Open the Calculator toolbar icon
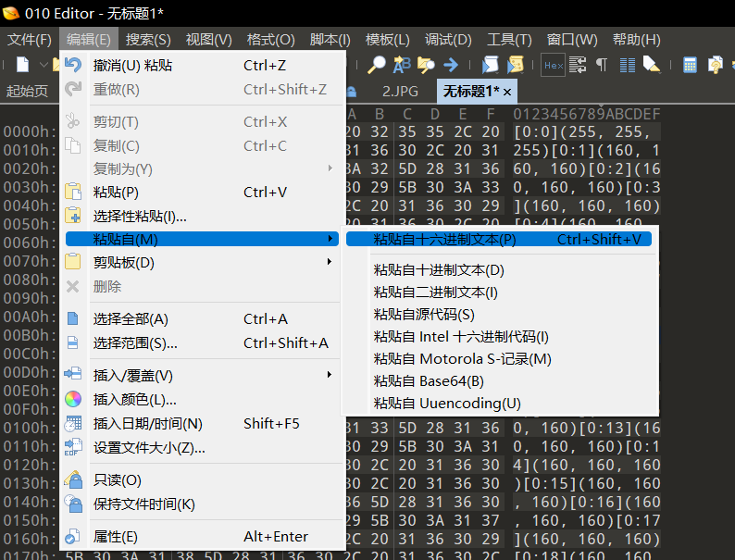 point(690,65)
